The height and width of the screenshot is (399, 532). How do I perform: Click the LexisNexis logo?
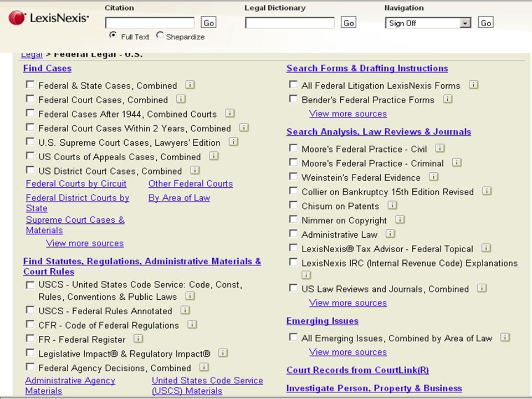coord(49,18)
